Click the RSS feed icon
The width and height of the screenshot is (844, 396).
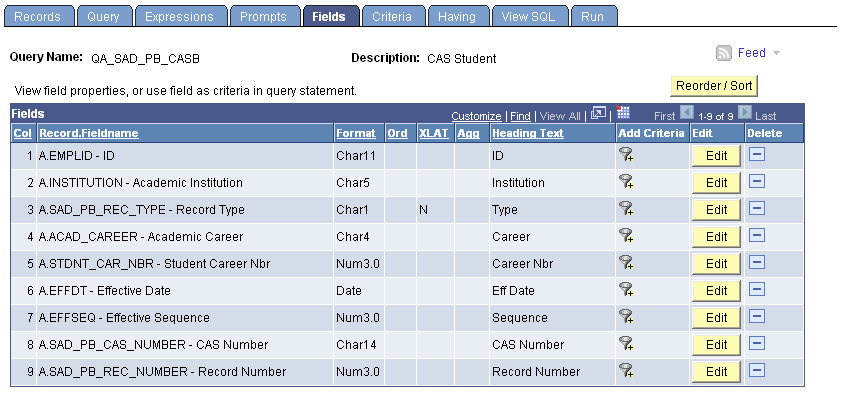(724, 53)
